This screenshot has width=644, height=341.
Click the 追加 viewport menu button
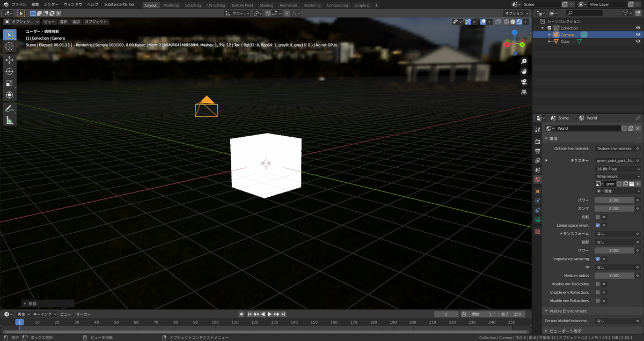click(x=76, y=22)
